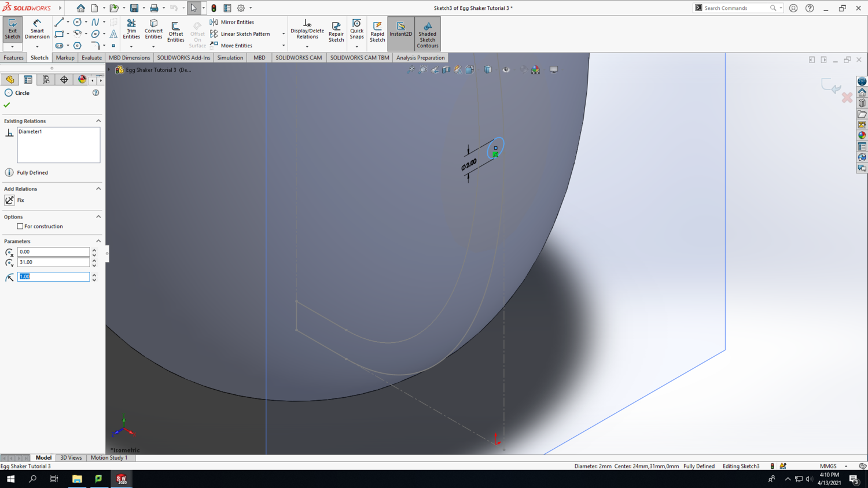Viewport: 868px width, 488px height.
Task: Open the Trim Entities dropdown arrow
Action: tap(131, 46)
